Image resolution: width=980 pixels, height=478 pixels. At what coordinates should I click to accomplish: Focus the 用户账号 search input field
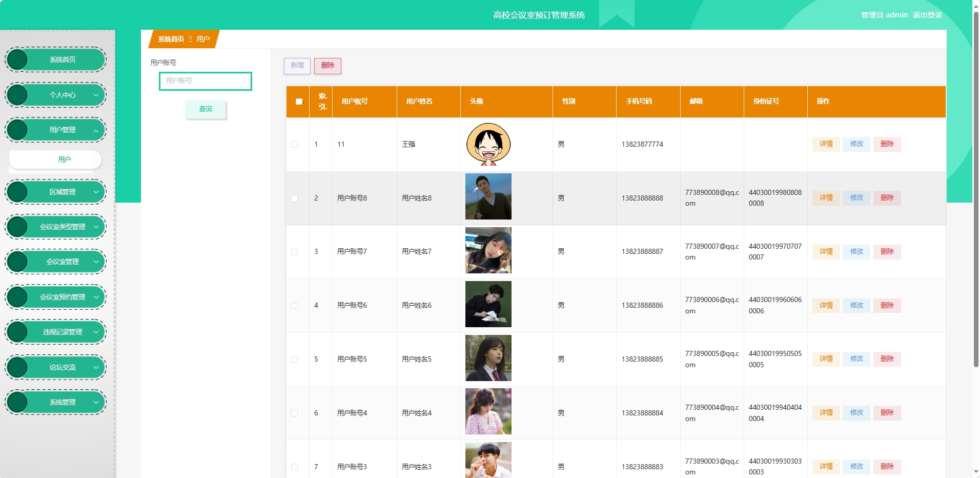206,81
